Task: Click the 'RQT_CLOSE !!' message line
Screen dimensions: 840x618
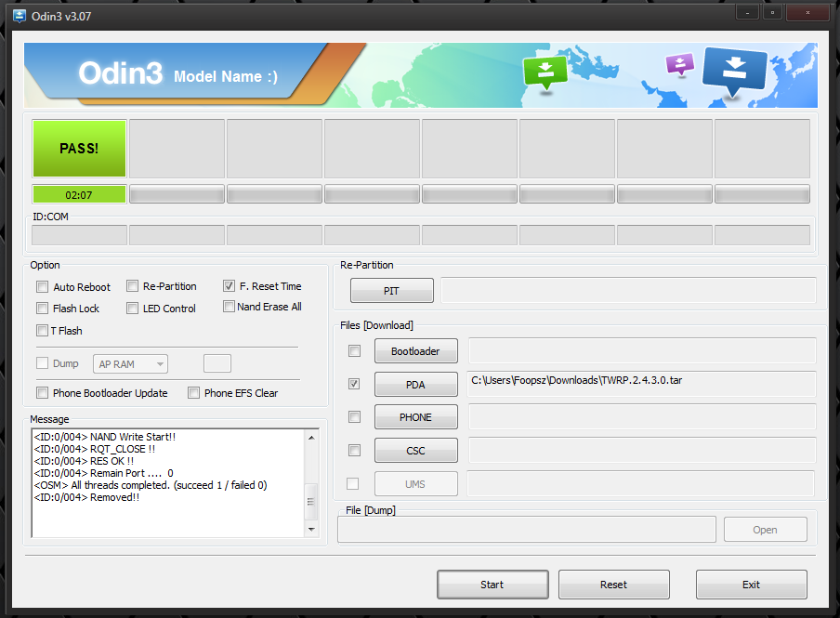Action: click(95, 449)
